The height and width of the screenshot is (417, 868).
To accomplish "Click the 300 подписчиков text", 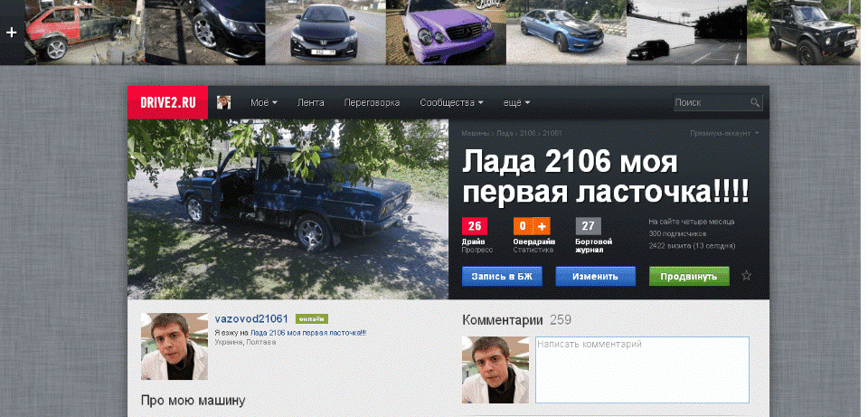I will (677, 233).
